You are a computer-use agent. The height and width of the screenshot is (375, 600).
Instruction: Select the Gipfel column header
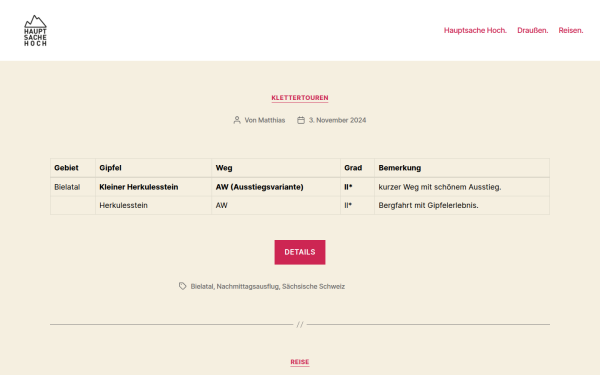point(153,168)
